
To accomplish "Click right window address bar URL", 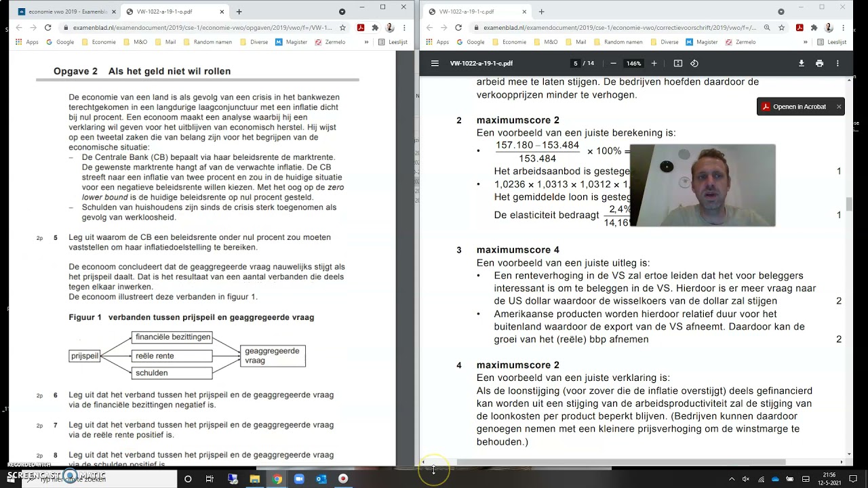I will 618,28.
